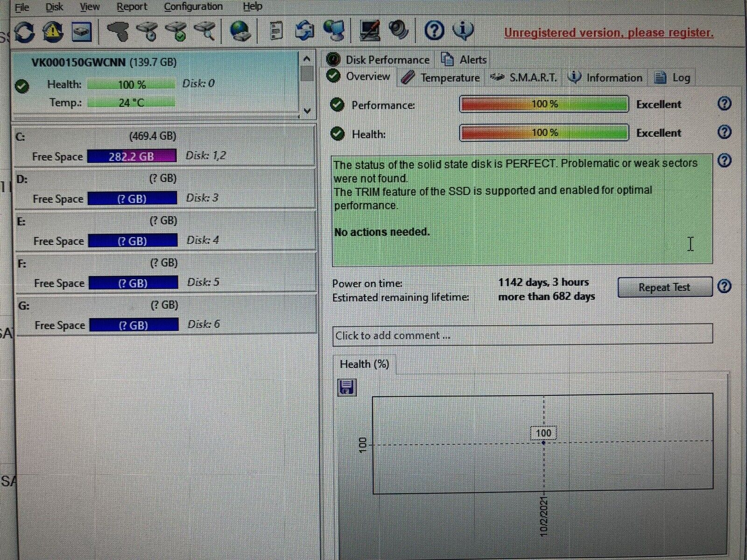Image resolution: width=747 pixels, height=560 pixels.
Task: Switch to the Temperature tab
Action: [x=441, y=78]
